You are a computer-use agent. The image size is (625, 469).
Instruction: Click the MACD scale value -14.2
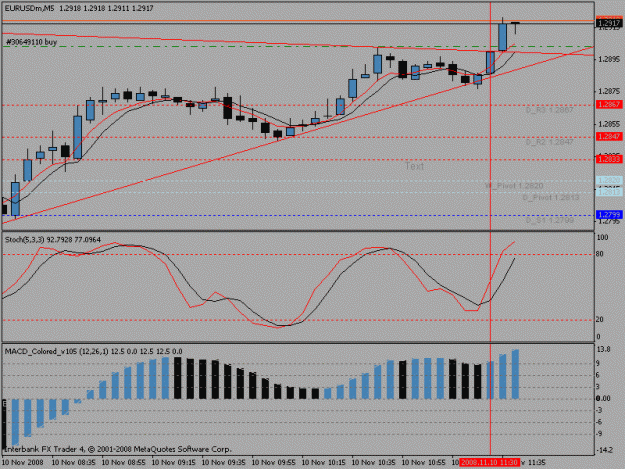[604, 450]
